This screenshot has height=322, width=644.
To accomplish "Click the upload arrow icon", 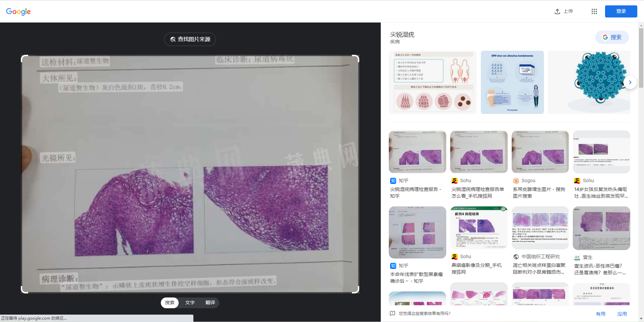I will (557, 11).
